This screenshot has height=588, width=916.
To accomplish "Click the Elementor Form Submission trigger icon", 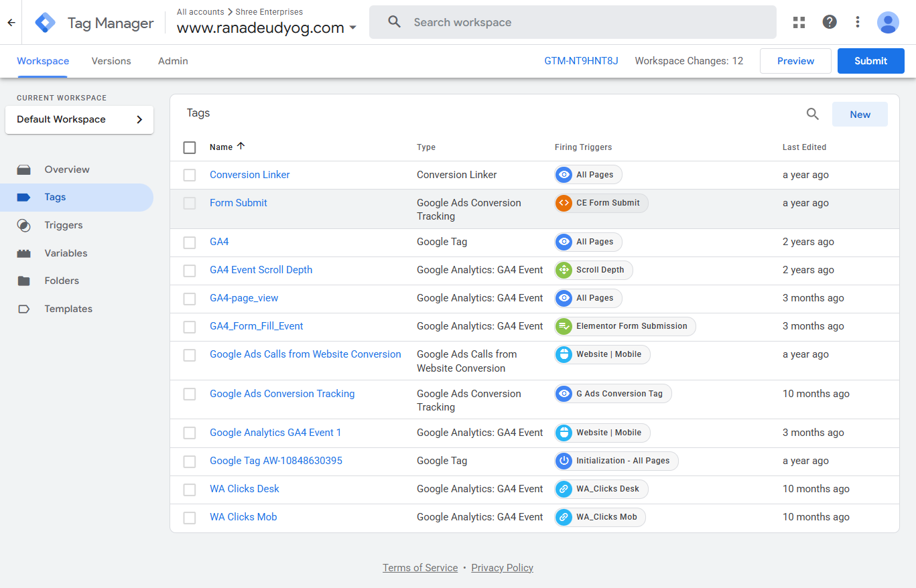I will [x=564, y=326].
